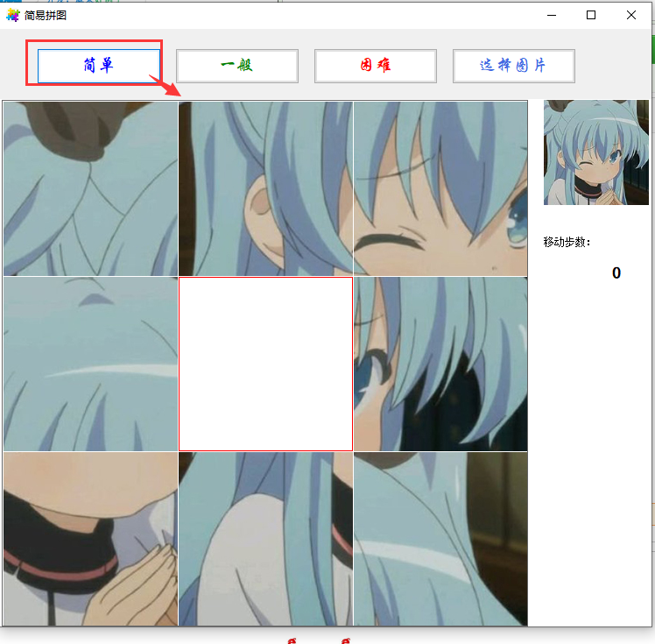
Task: Minimize the puzzle window
Action: pyautogui.click(x=552, y=15)
